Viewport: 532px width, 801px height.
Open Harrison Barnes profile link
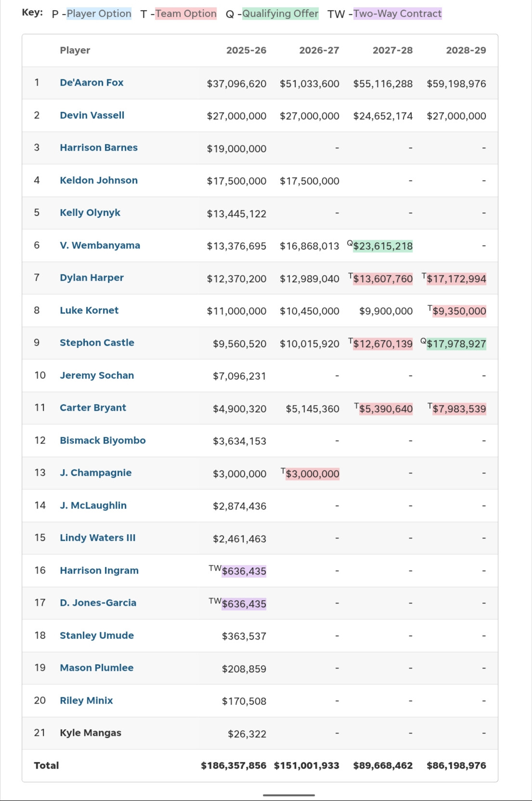(x=99, y=148)
